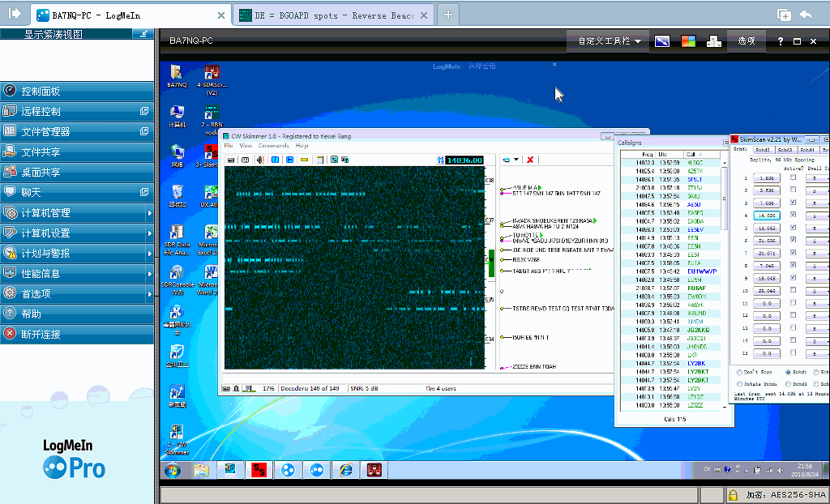The image size is (830, 504).
Task: Click the first blue square icon in CW Skimmer toolbar
Action: tap(276, 160)
